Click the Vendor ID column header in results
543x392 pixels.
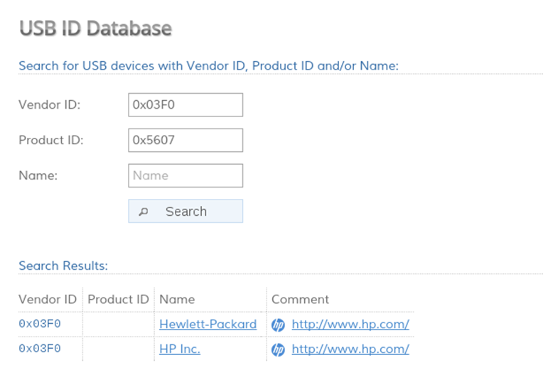tap(48, 300)
